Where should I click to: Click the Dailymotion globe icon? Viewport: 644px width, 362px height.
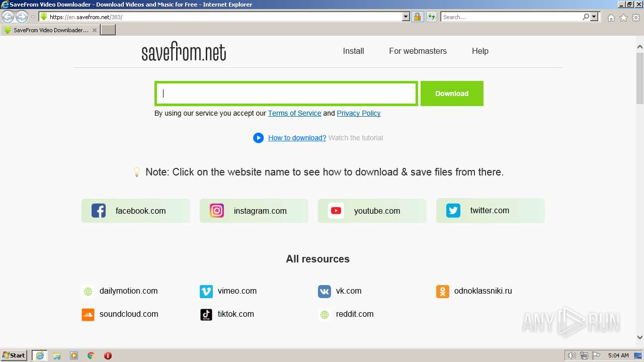88,291
